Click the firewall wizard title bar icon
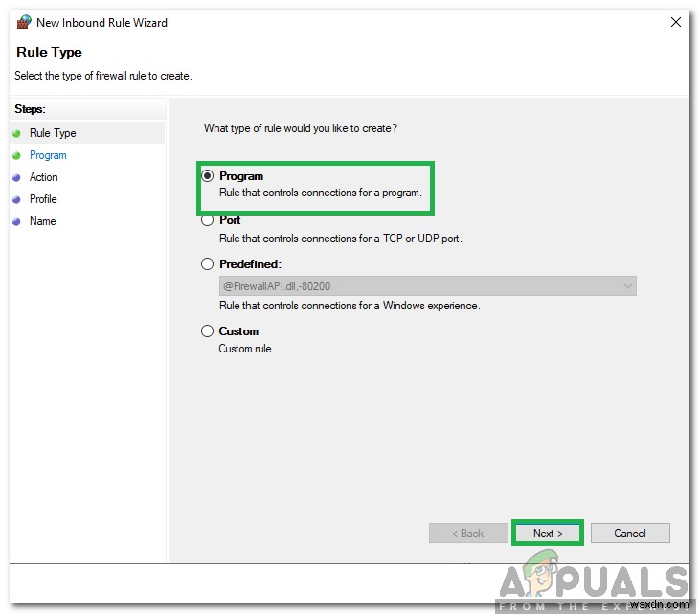This screenshot has width=700, height=614. point(24,22)
